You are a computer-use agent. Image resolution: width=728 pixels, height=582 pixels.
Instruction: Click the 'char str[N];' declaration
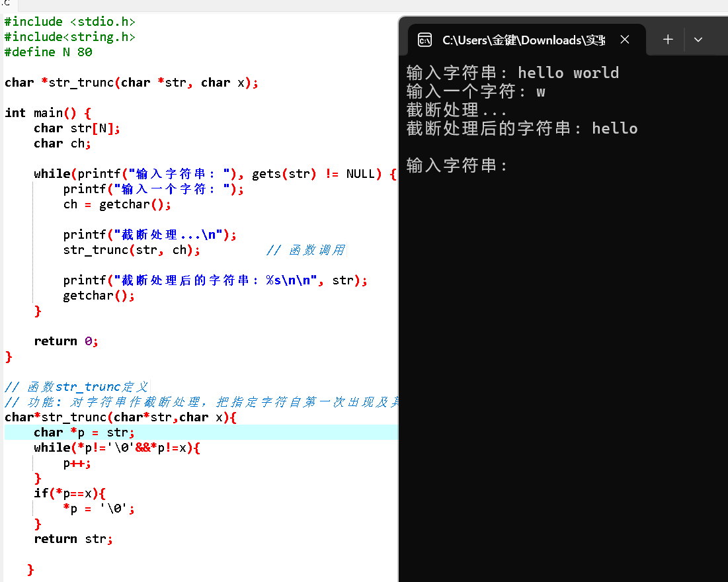click(x=75, y=128)
